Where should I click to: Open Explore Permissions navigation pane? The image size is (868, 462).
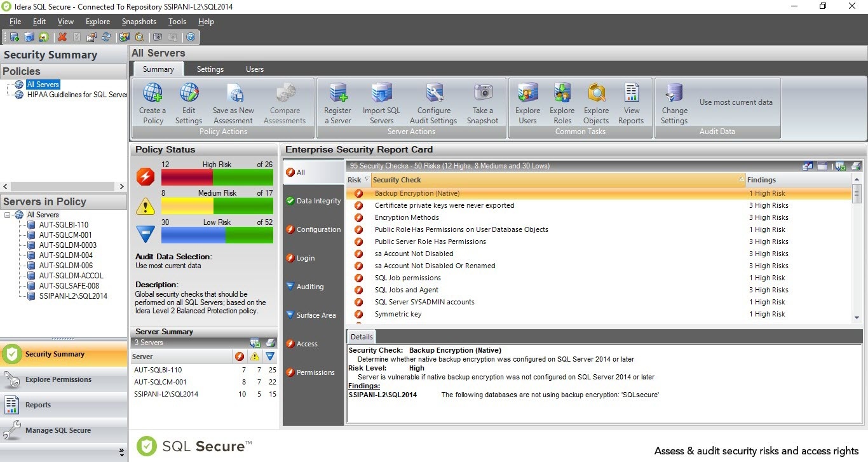[64, 379]
